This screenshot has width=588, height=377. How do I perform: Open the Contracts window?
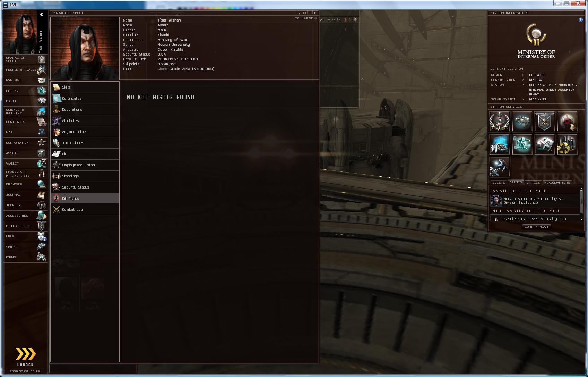[25, 122]
